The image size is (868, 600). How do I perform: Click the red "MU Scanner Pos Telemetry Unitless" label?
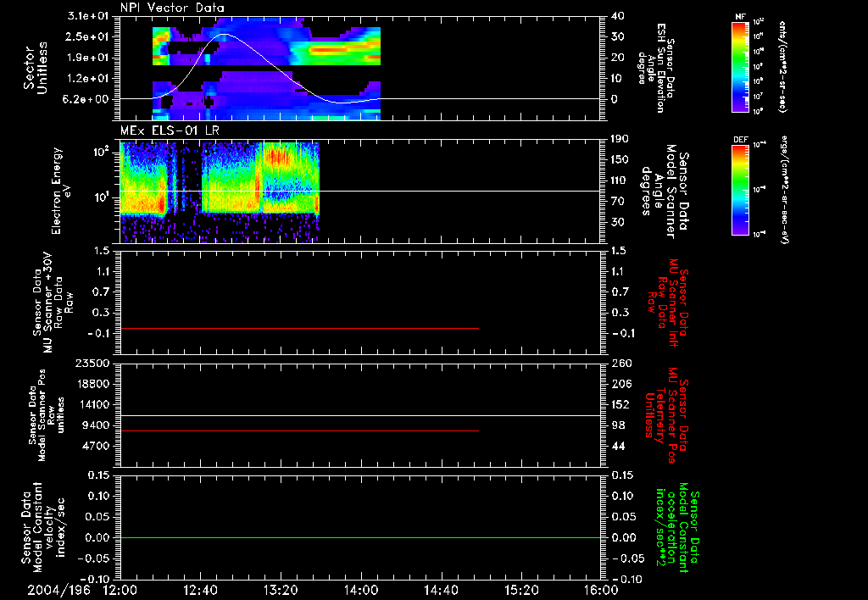[x=667, y=415]
